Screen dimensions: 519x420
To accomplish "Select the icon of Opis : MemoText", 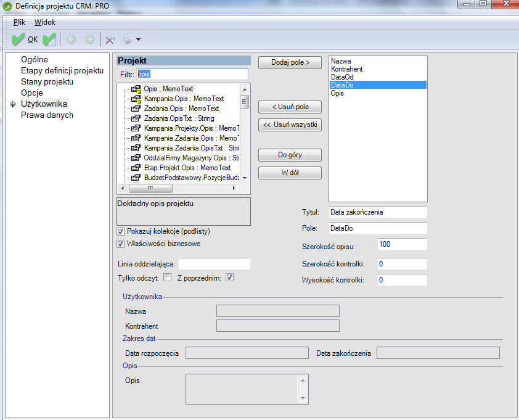I will click(136, 89).
